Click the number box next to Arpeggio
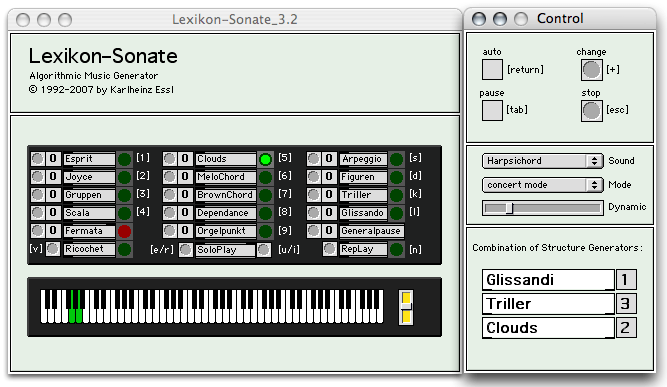The image size is (667, 387). 329,159
